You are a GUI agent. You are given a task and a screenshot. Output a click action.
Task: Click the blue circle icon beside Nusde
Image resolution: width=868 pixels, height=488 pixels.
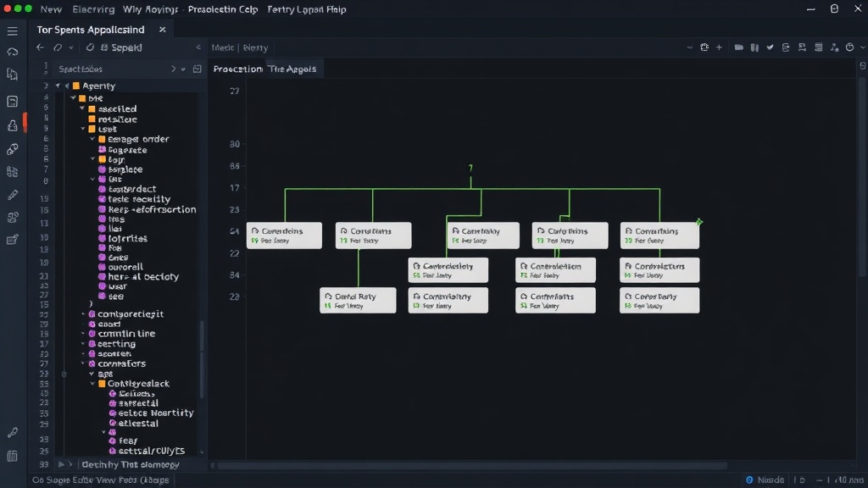click(749, 480)
